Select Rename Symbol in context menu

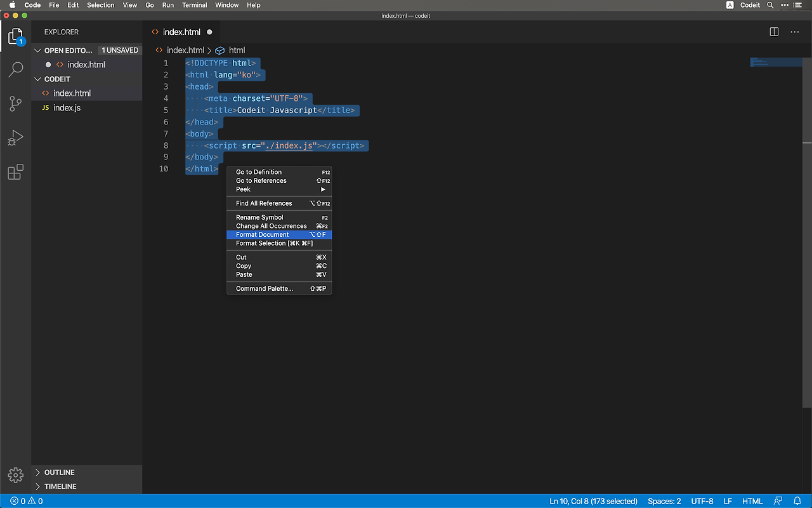click(x=279, y=217)
